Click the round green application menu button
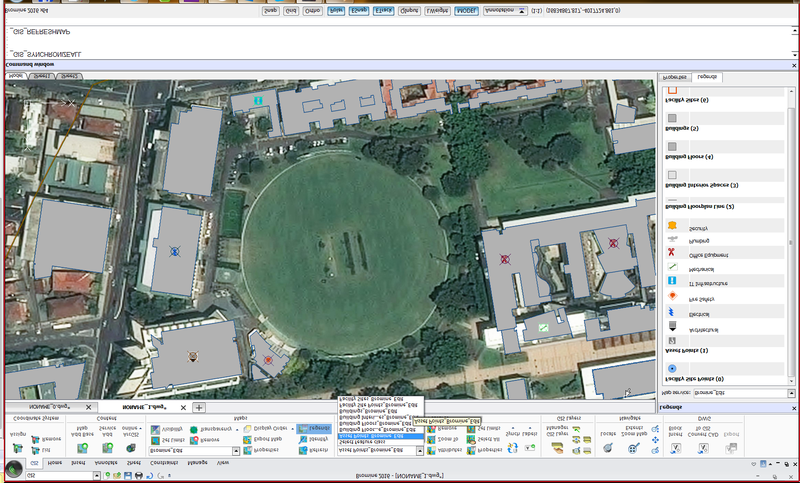Viewport: 800px width, 483px height. pos(14,469)
